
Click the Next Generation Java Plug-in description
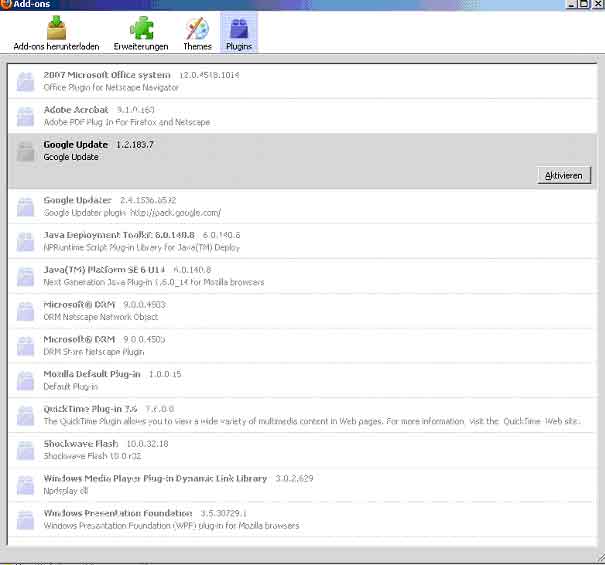click(154, 282)
